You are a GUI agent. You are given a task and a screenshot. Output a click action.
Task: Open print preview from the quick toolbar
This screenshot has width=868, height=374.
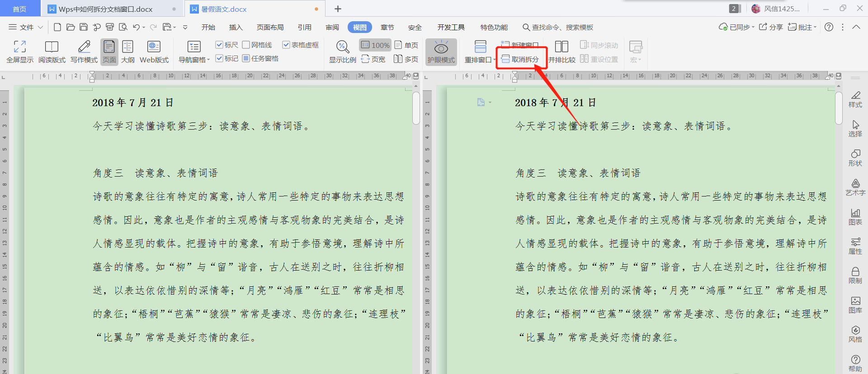click(123, 27)
